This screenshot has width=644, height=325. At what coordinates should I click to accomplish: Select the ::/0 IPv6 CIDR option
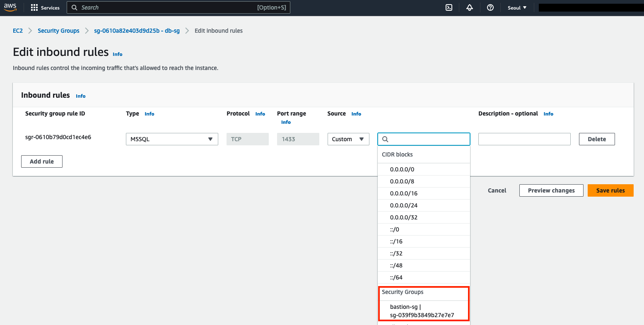[x=394, y=229]
